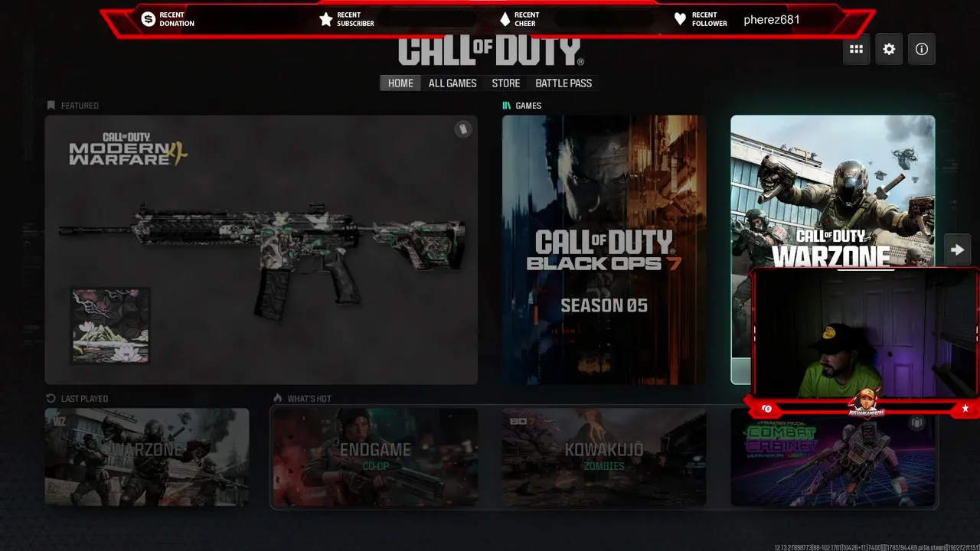Select the Black Ops 7 Season 05 tile
The height and width of the screenshot is (551, 980).
(x=604, y=249)
